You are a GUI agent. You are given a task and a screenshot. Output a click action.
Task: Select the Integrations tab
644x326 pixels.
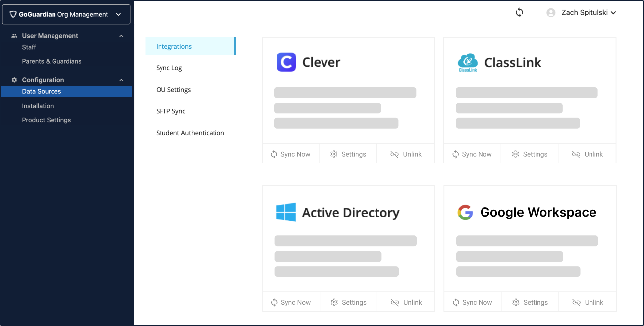tap(190, 46)
